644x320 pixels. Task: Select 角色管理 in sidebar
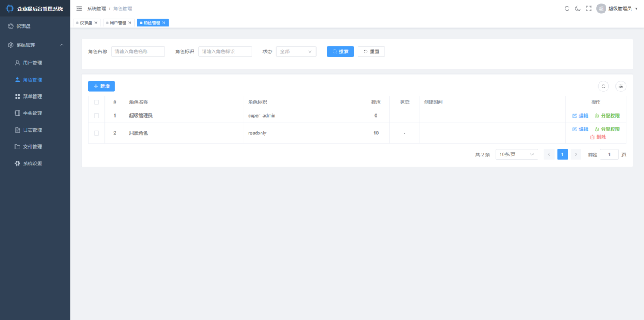tap(35, 80)
